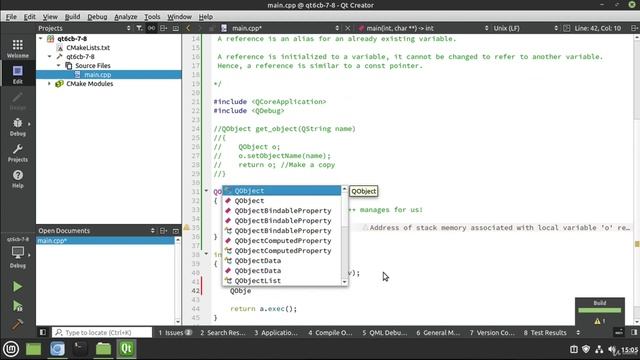Collapse the Source Files folder
Screen dimensions: 640x360
58,65
